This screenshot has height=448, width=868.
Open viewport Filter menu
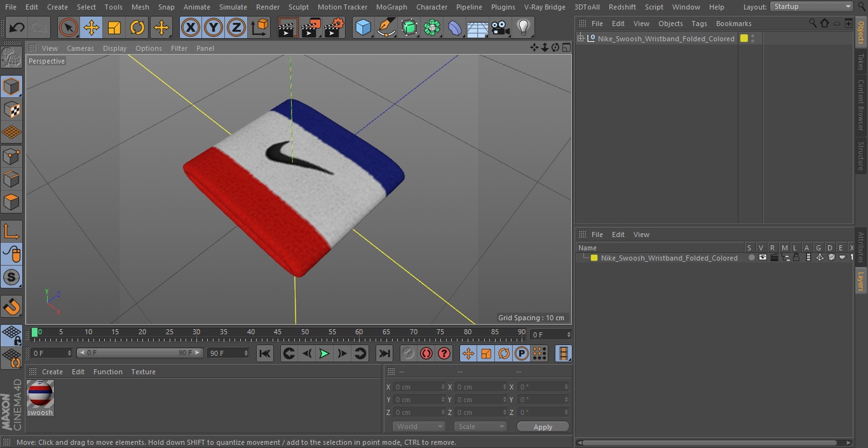(x=179, y=48)
